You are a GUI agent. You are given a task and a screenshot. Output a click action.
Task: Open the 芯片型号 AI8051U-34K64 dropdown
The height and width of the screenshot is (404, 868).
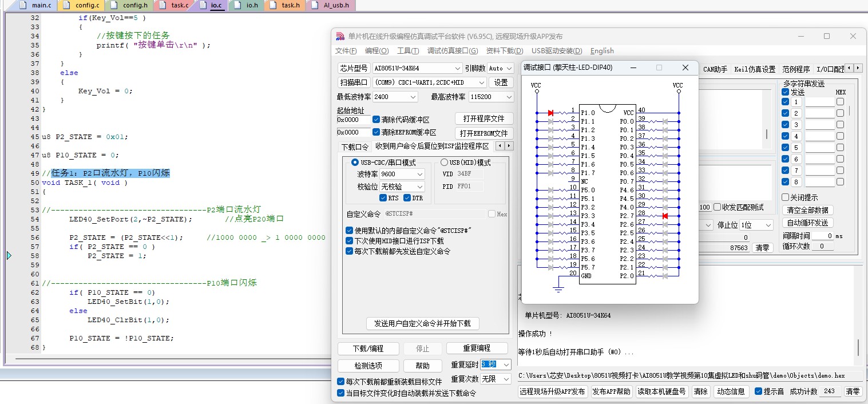click(417, 68)
